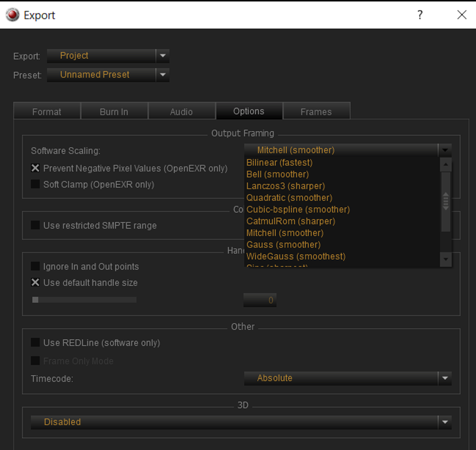The height and width of the screenshot is (450, 476).
Task: Toggle Prevent Negative Pixel Values checkbox
Action: coord(35,168)
